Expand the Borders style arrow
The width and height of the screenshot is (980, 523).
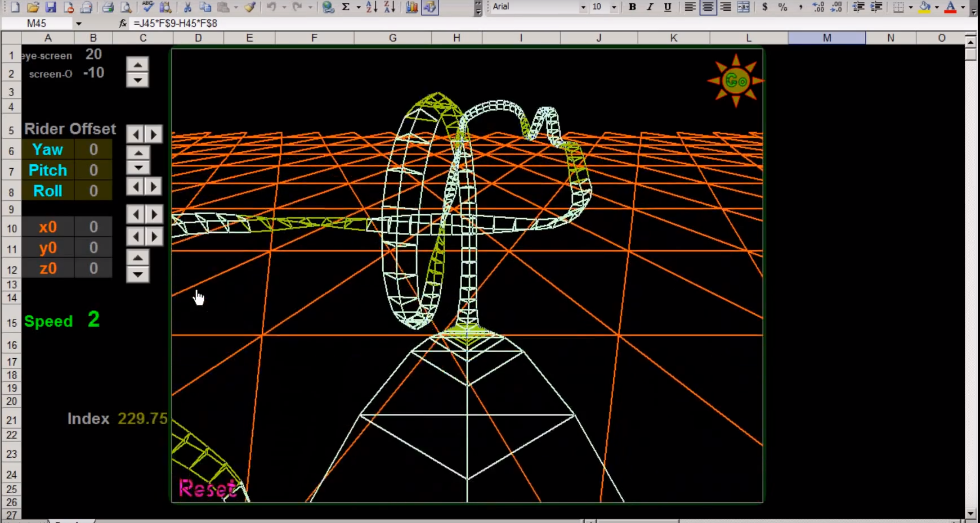point(910,7)
